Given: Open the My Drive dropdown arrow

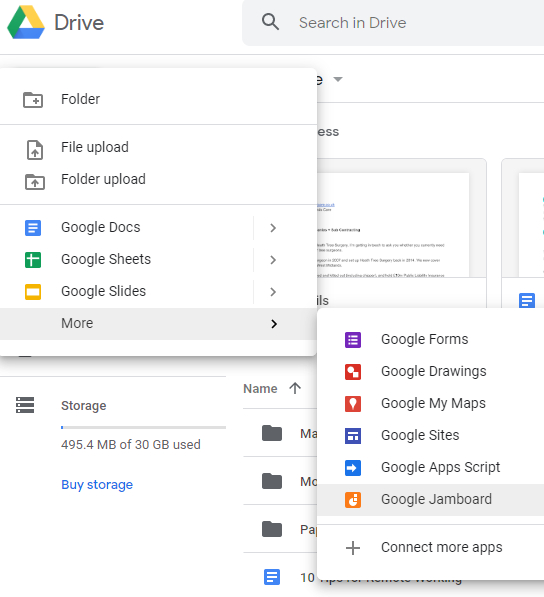Looking at the screenshot, I should click(338, 79).
